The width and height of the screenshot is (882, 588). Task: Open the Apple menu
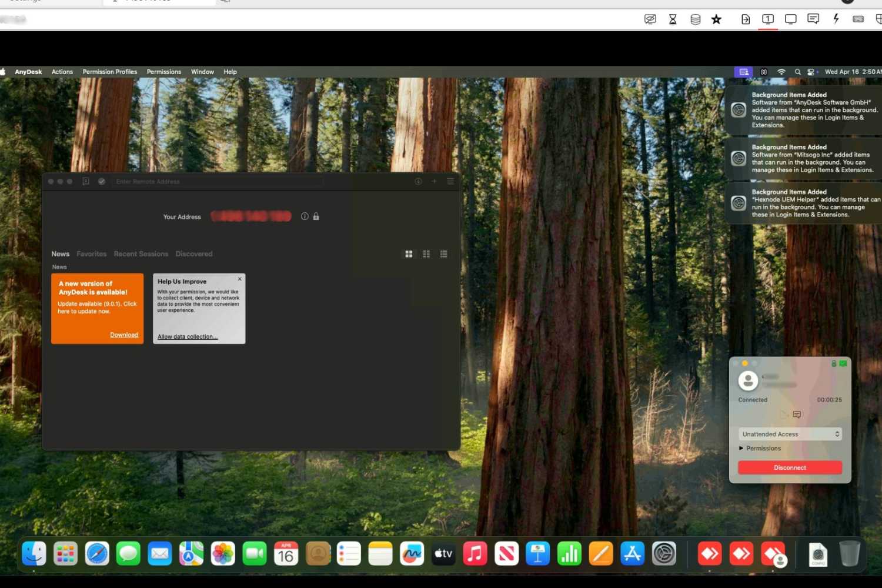(x=3, y=72)
